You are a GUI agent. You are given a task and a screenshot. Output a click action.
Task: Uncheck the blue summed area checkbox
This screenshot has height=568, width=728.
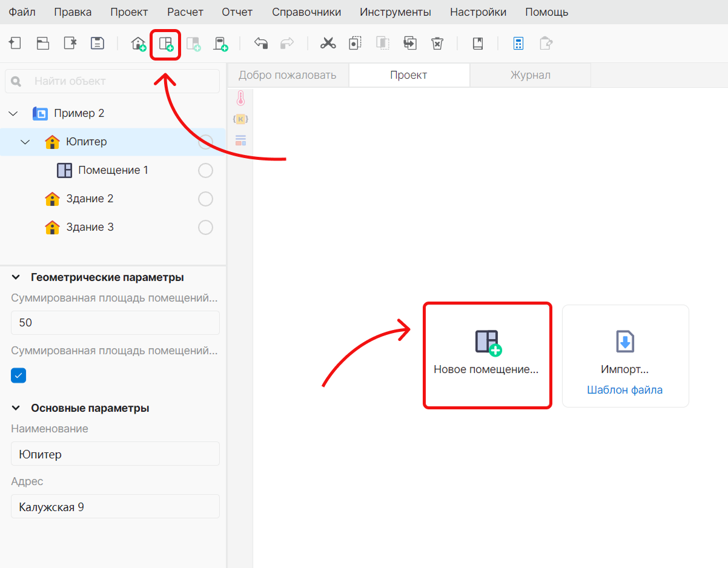(x=19, y=375)
